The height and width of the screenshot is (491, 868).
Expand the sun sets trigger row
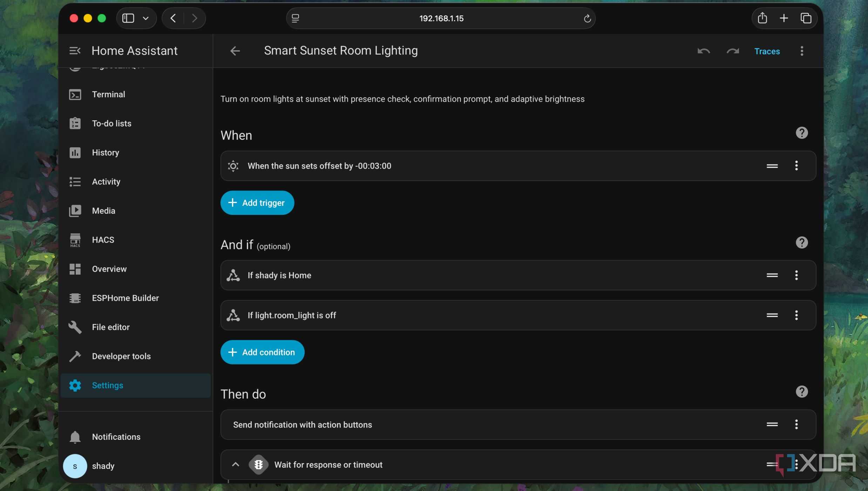(x=518, y=166)
